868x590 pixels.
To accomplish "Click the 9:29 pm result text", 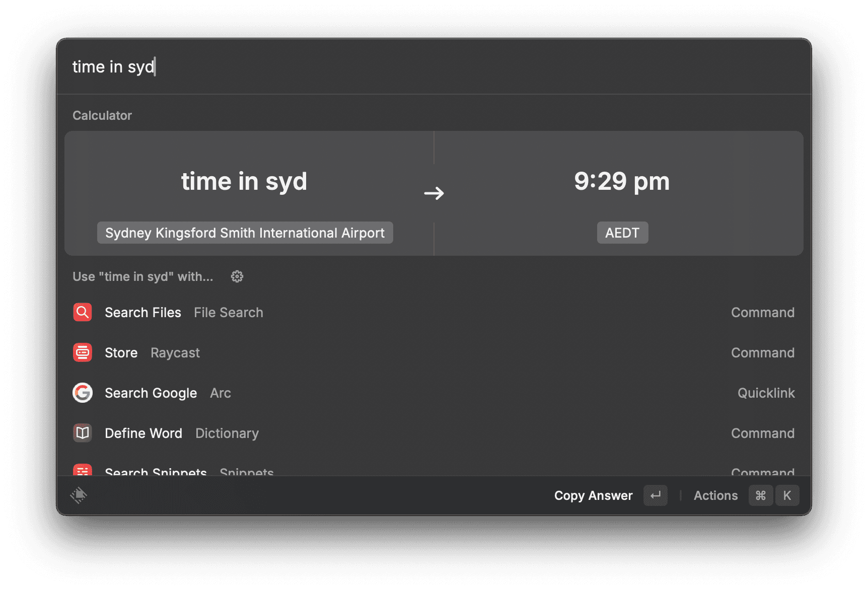I will 622,182.
